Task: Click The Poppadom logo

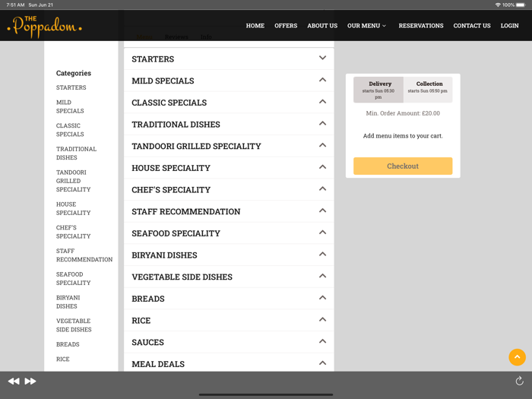Action: (44, 26)
